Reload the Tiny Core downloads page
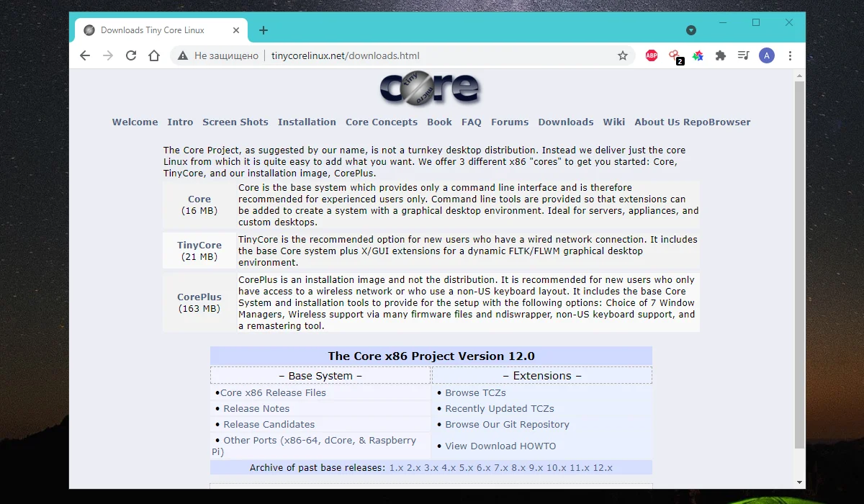This screenshot has width=864, height=504. pyautogui.click(x=131, y=55)
